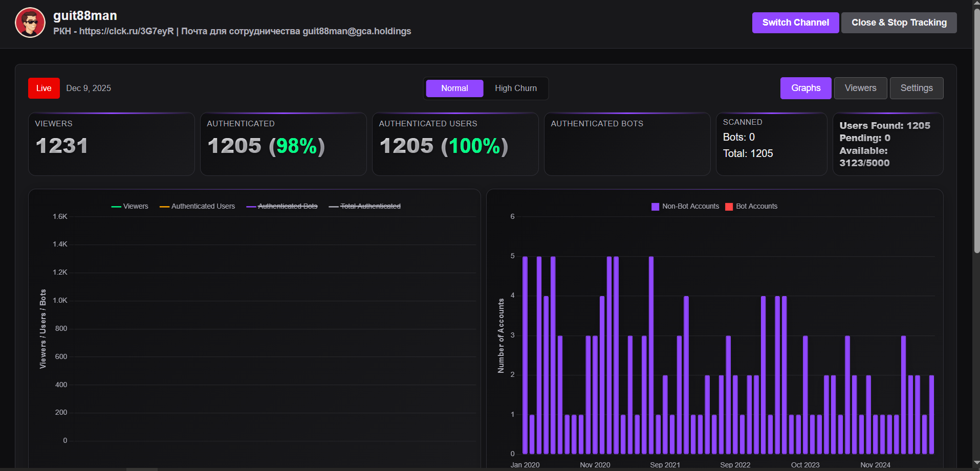Select the Normal mode toggle

tap(454, 88)
